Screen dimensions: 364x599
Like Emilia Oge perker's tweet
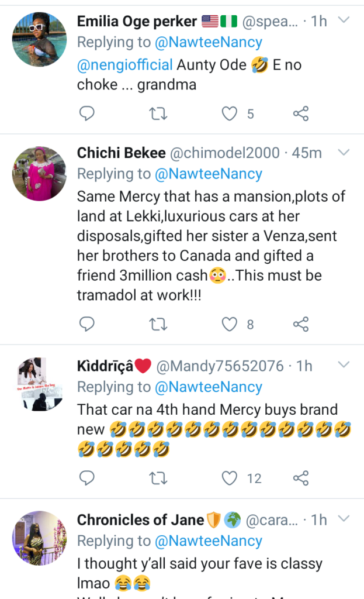pos(230,113)
